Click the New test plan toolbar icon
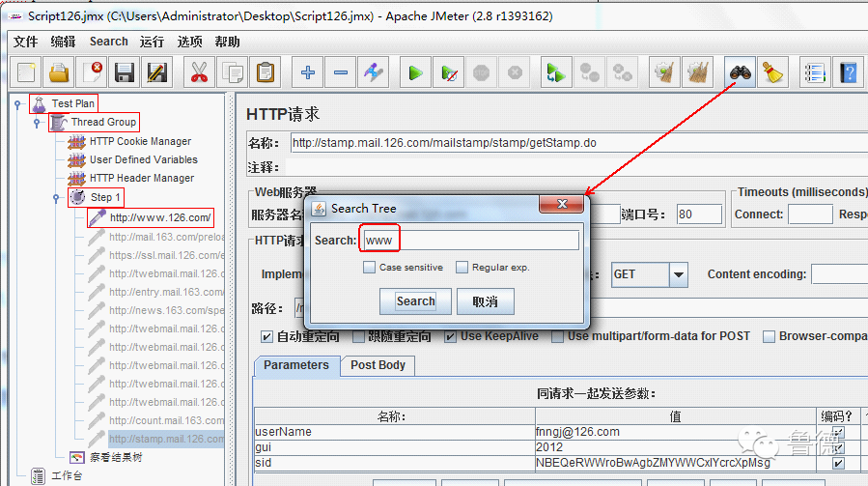The width and height of the screenshot is (868, 486). (26, 72)
